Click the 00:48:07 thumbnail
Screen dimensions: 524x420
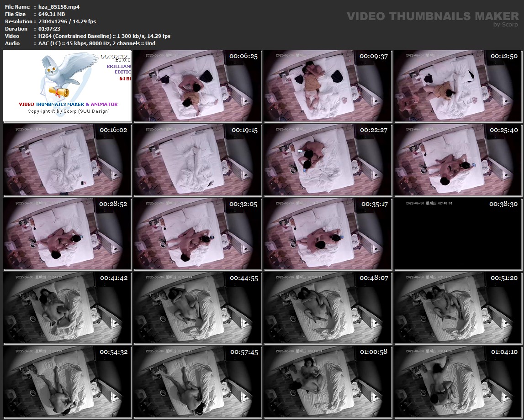[328, 308]
